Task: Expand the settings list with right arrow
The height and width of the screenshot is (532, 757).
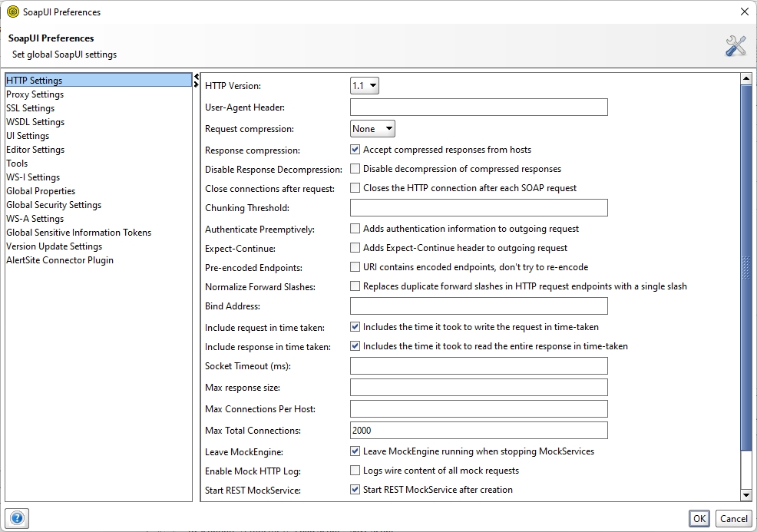Action: point(196,84)
